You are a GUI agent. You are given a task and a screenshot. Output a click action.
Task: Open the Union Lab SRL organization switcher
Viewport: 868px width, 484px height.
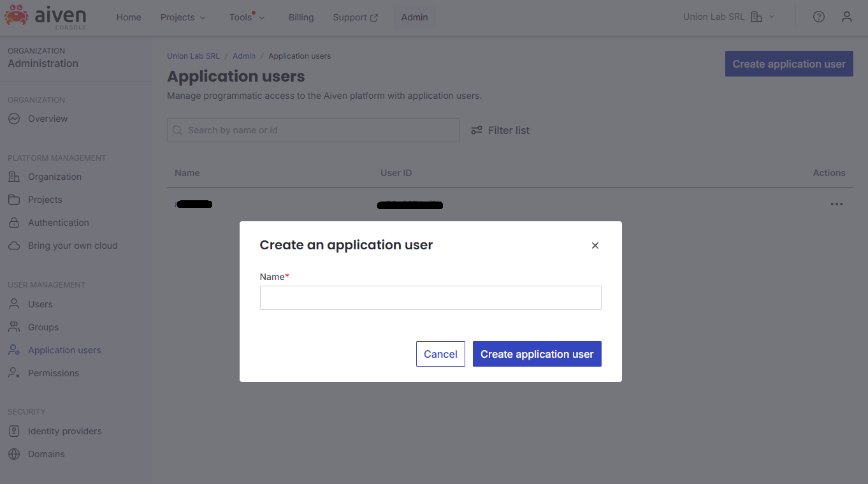coord(727,17)
